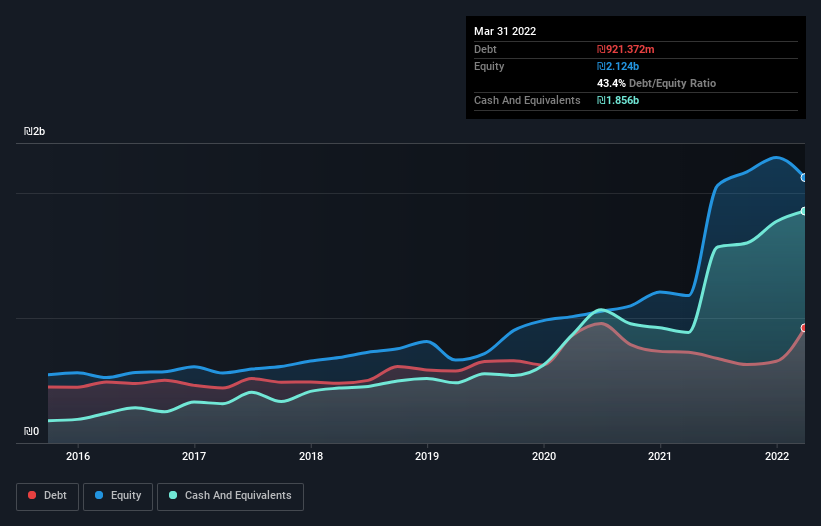Select the 2017 x-axis label
This screenshot has width=821, height=526.
(194, 456)
